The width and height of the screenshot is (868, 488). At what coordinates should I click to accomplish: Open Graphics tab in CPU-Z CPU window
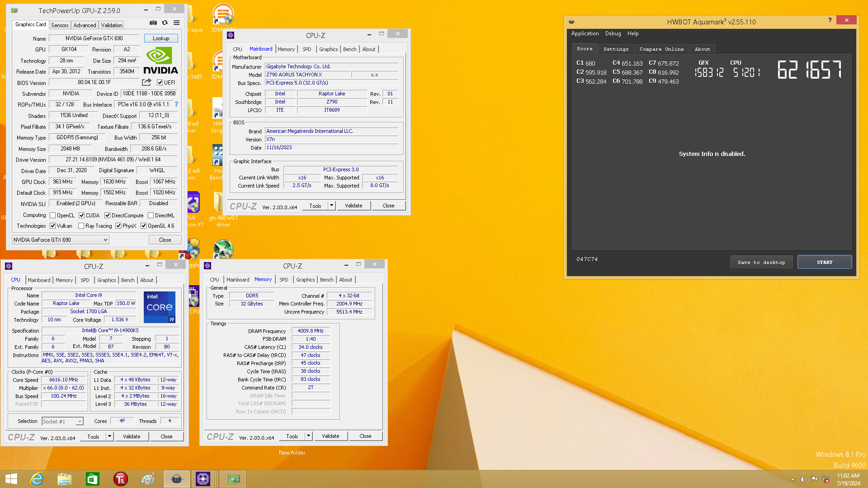106,280
